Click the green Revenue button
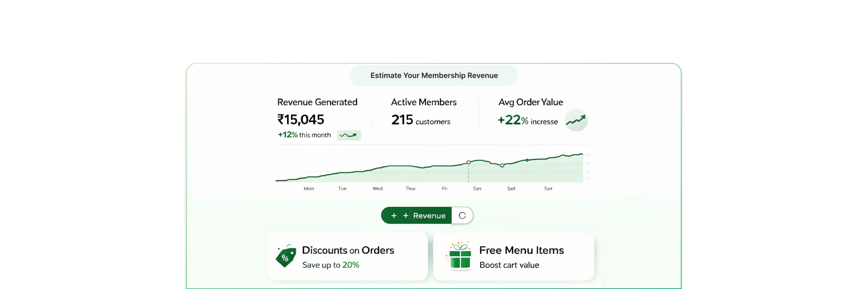Viewport: 868px width, 289px height. click(x=417, y=216)
